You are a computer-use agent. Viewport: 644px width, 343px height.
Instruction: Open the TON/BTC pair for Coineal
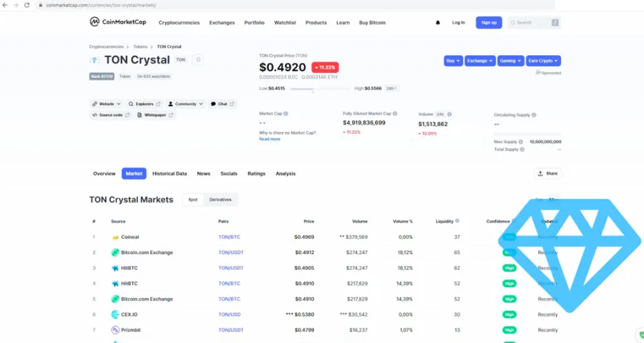click(229, 237)
